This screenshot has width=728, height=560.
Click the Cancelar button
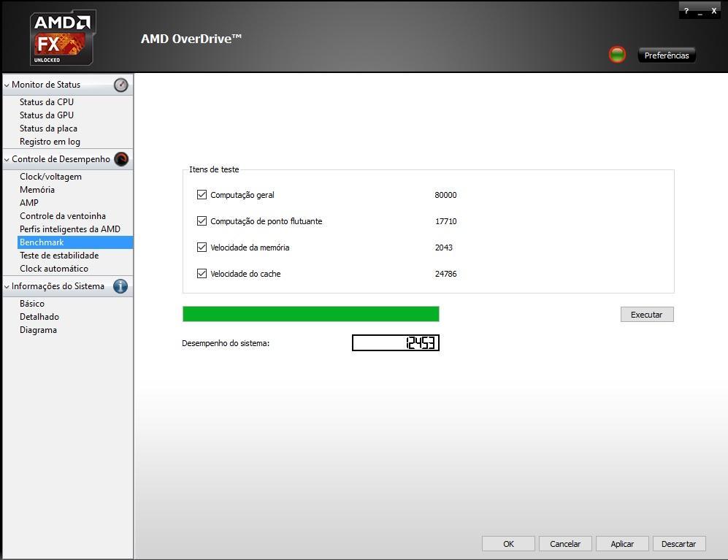(565, 544)
